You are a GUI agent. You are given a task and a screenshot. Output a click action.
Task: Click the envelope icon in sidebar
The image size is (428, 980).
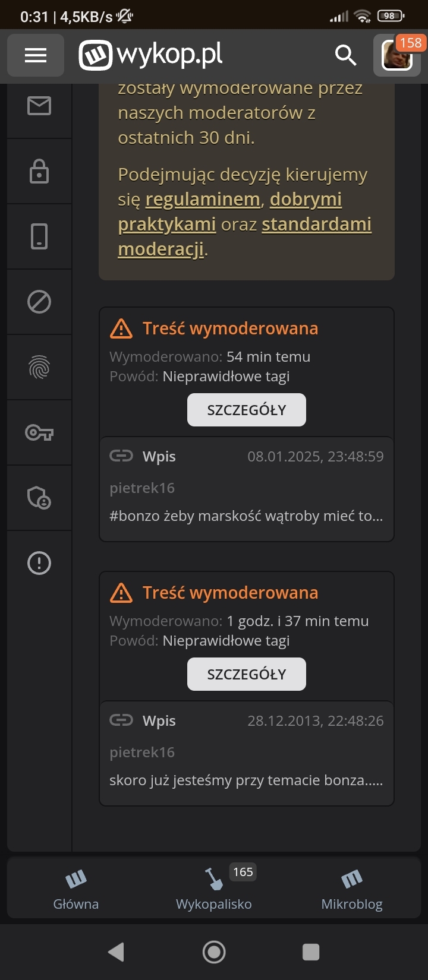pyautogui.click(x=39, y=106)
